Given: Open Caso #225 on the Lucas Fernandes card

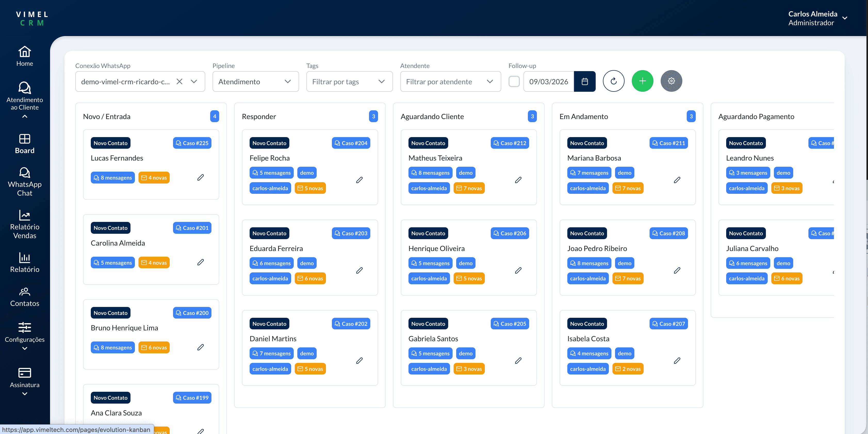Looking at the screenshot, I should click(x=192, y=143).
